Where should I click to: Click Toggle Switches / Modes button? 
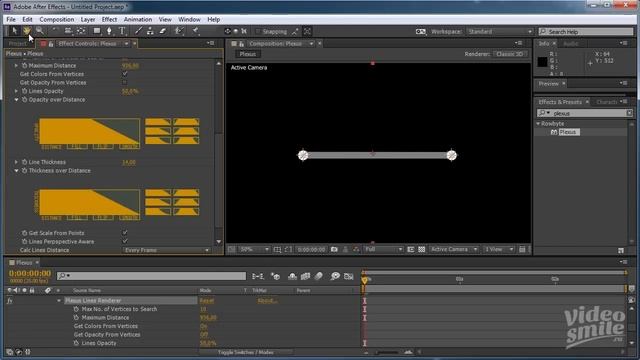246,352
